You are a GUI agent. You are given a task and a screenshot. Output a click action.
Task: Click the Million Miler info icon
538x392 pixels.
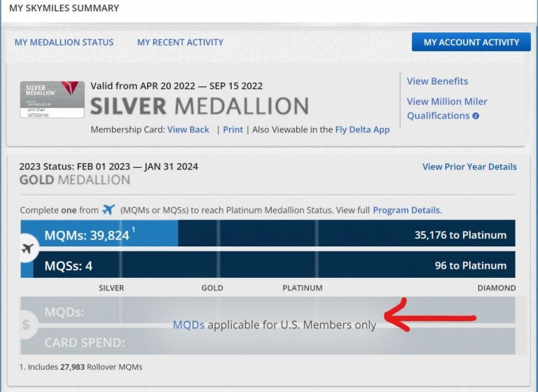point(476,116)
